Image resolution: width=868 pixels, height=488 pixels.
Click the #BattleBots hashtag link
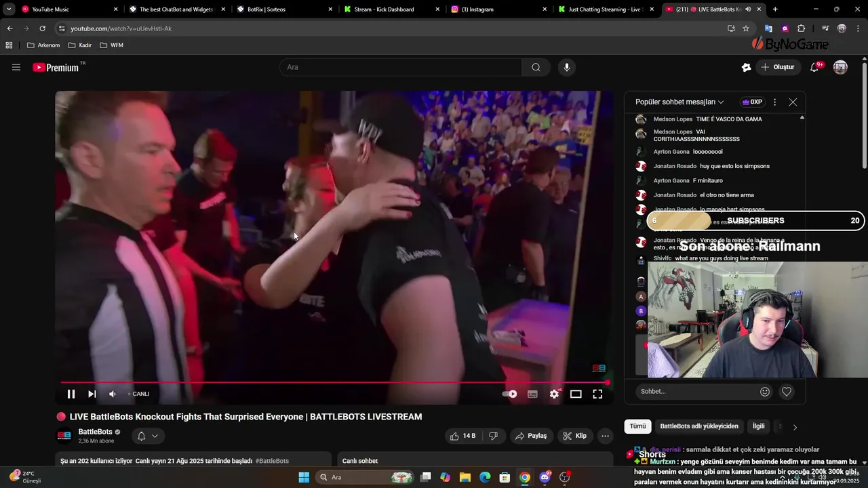tap(272, 461)
